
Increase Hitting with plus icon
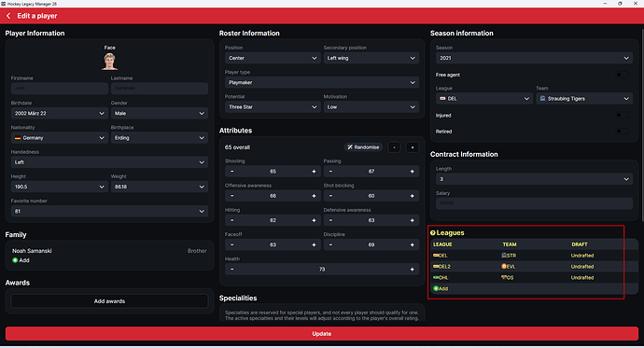314,220
